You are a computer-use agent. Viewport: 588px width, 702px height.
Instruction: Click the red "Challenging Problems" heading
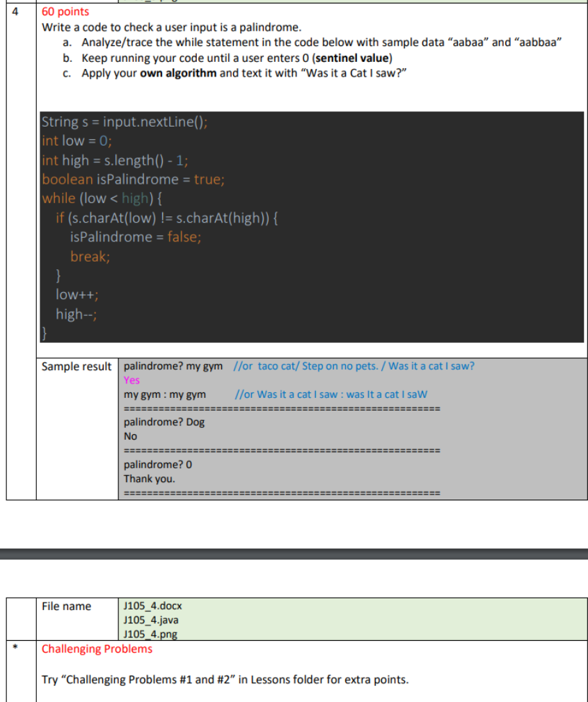(x=97, y=648)
